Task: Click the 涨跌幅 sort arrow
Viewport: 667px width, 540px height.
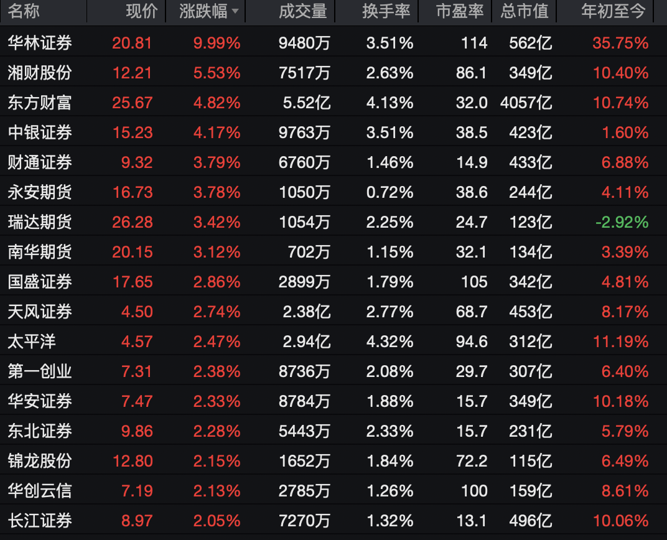Action: 236,13
